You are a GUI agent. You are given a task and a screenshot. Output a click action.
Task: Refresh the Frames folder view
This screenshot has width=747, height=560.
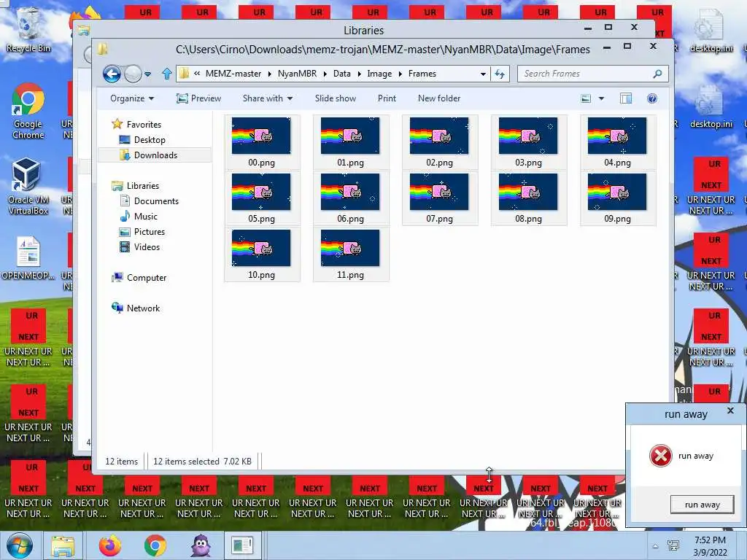pos(500,74)
